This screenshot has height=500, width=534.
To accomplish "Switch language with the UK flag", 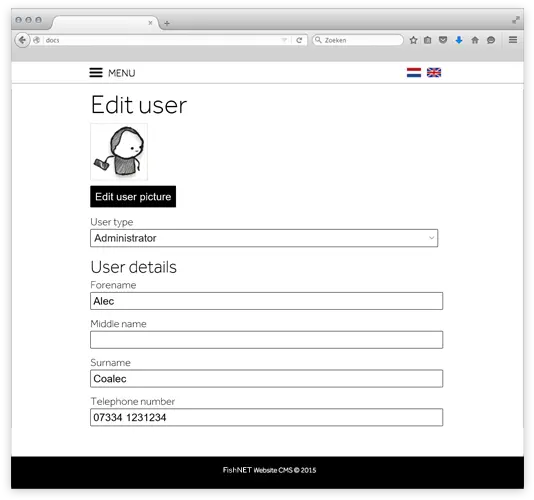I will click(x=434, y=73).
